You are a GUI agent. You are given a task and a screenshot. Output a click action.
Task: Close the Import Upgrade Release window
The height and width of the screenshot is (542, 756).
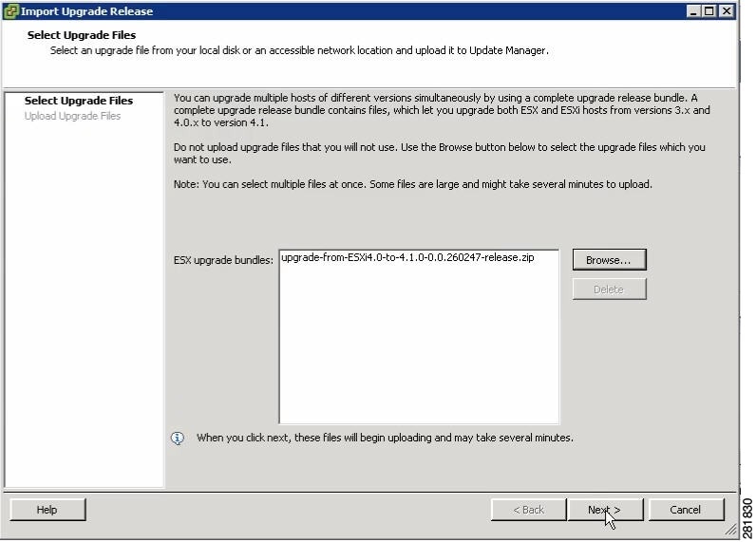(726, 11)
